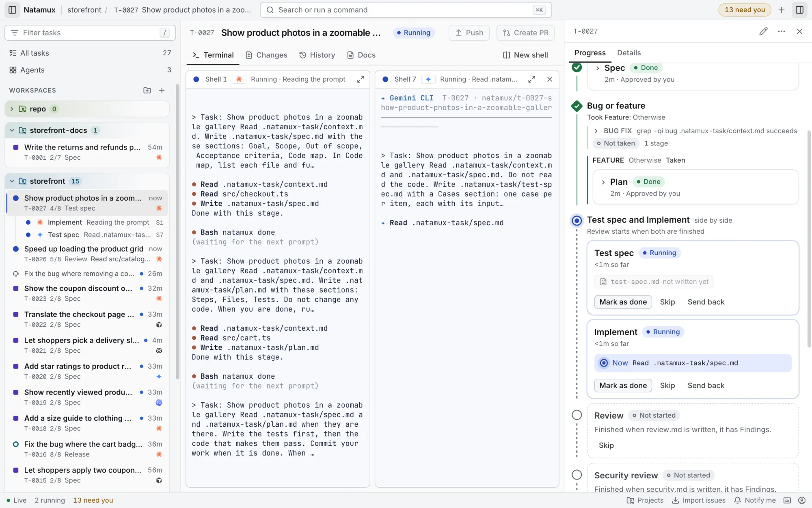Screen dimensions: 812x508
Task: Click the Filter tasks input field
Action: 90,33
